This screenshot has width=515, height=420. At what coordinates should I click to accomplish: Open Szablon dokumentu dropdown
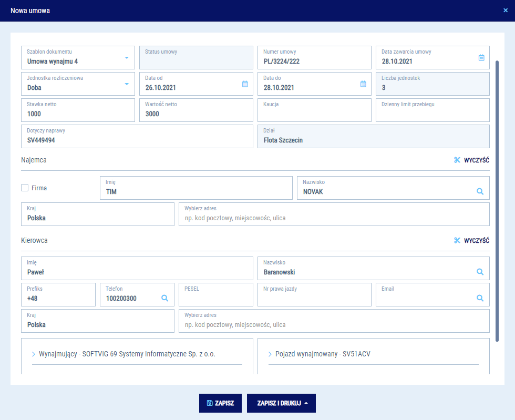[x=126, y=58]
